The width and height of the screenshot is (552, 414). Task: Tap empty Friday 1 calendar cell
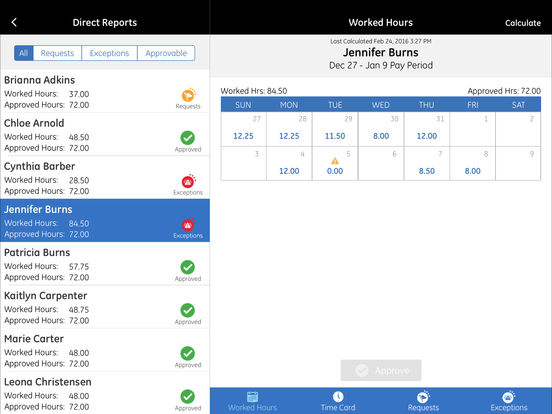(x=472, y=129)
